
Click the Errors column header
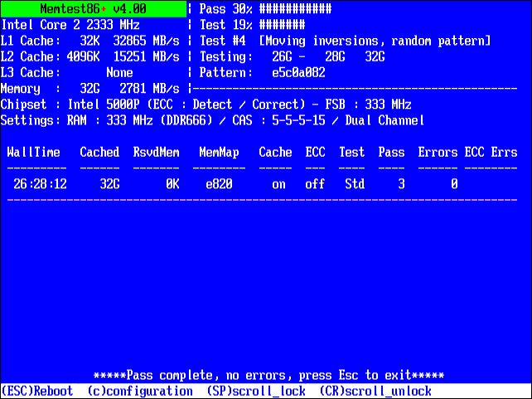pyautogui.click(x=438, y=153)
